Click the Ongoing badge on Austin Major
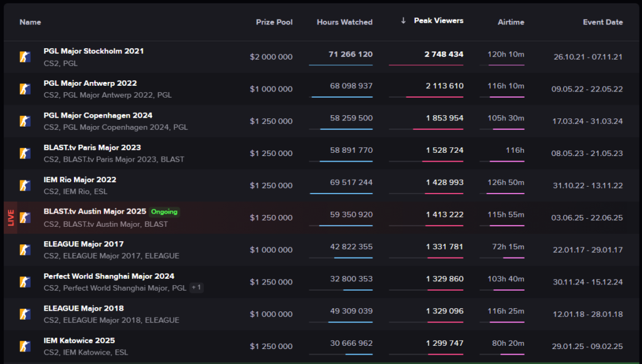The height and width of the screenshot is (364, 642). click(x=164, y=212)
